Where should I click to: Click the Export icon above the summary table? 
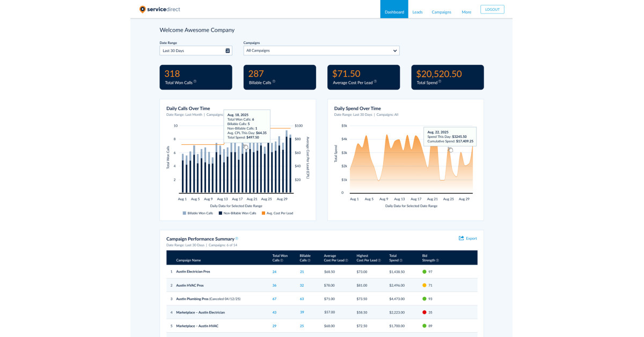(461, 238)
